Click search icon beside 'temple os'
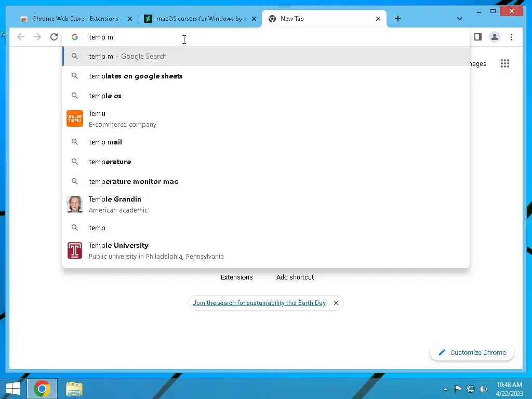The image size is (532, 399). click(75, 96)
